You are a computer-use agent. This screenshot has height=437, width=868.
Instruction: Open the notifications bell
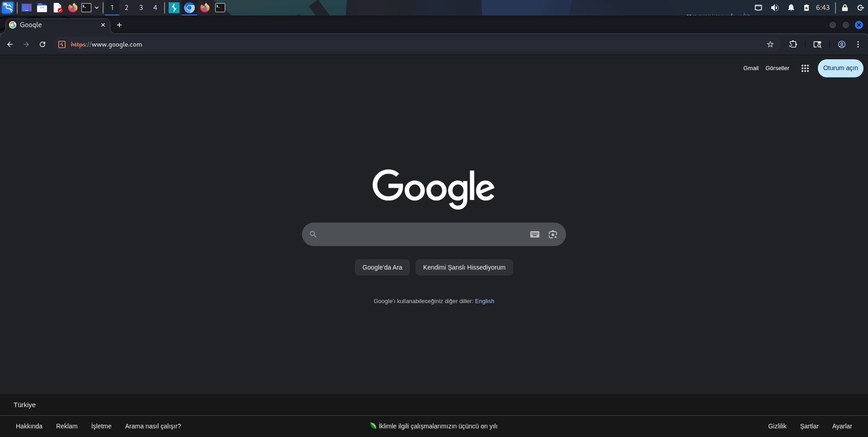tap(791, 8)
